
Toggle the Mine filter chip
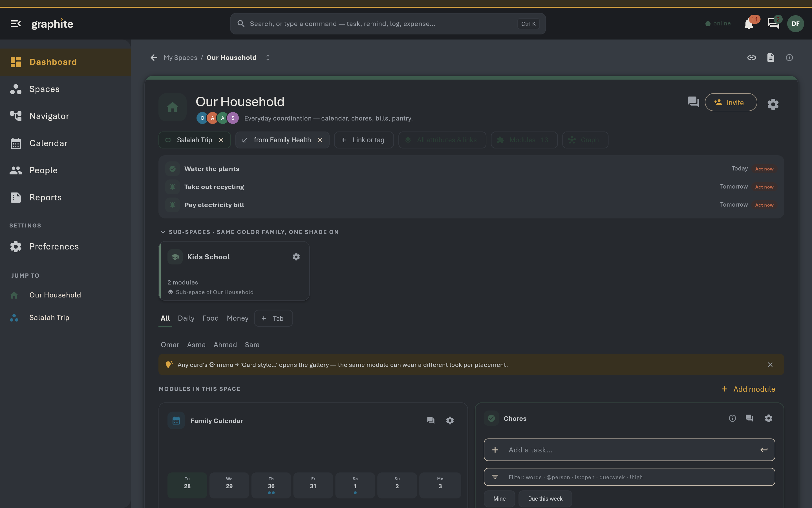[x=499, y=499]
